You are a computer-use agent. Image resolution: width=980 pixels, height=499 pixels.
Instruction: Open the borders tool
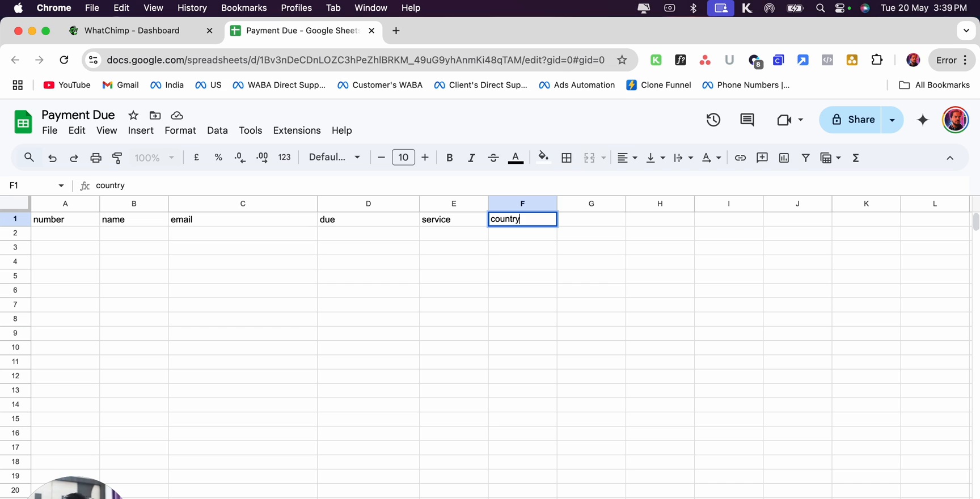click(566, 158)
